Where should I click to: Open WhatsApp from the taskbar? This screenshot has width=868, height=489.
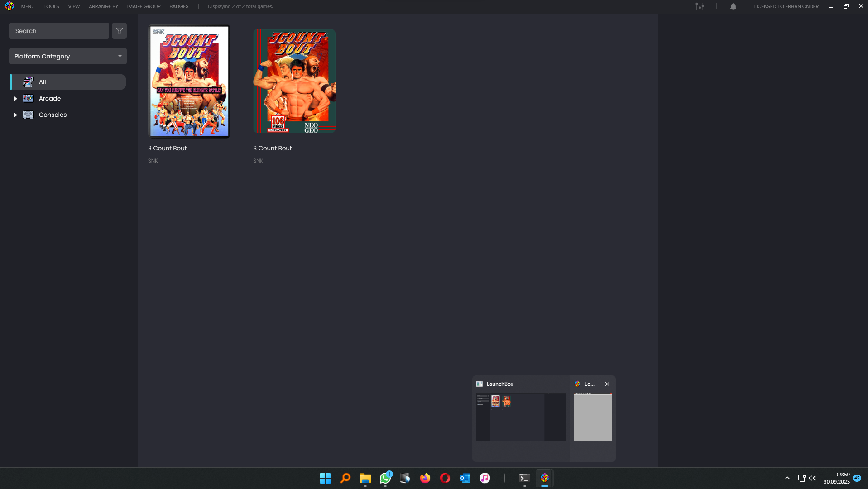tap(385, 478)
